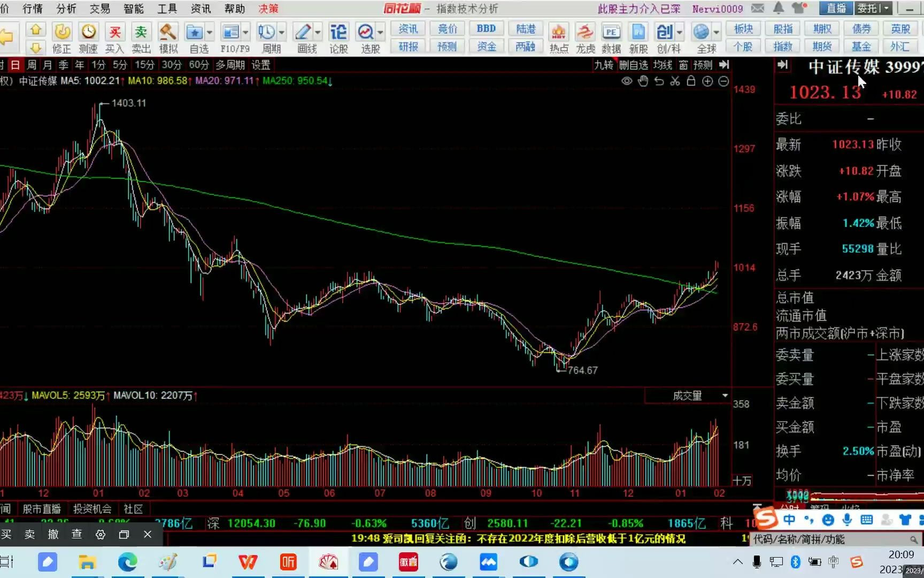Click the notification bell icon
The image size is (924, 578).
point(779,8)
